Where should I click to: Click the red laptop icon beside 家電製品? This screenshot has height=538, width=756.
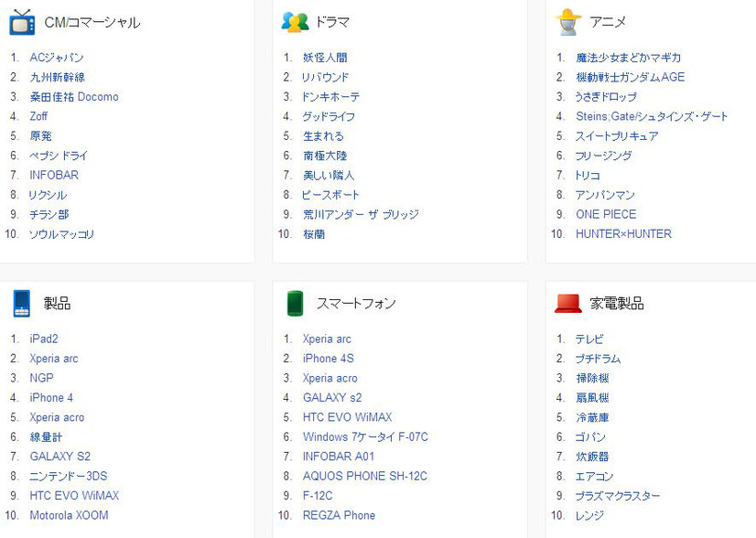point(568,304)
